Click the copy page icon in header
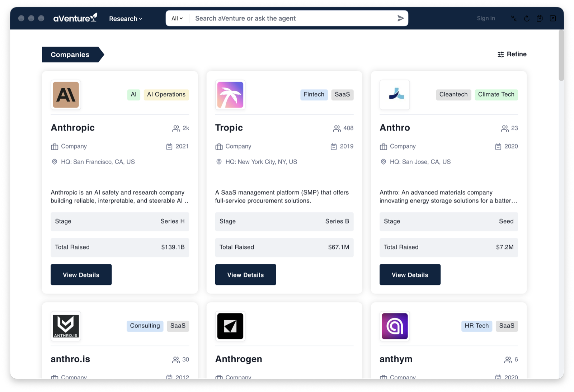574x392 pixels. tap(540, 18)
